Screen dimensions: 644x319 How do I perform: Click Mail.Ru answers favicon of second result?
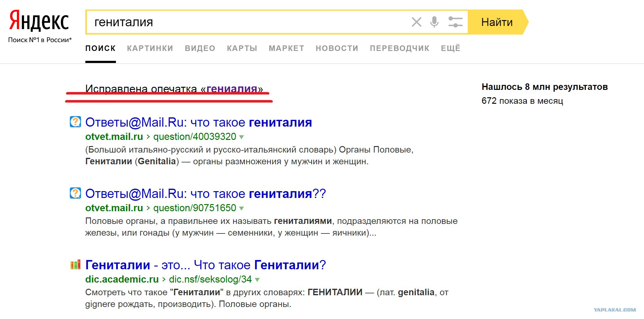pyautogui.click(x=75, y=193)
